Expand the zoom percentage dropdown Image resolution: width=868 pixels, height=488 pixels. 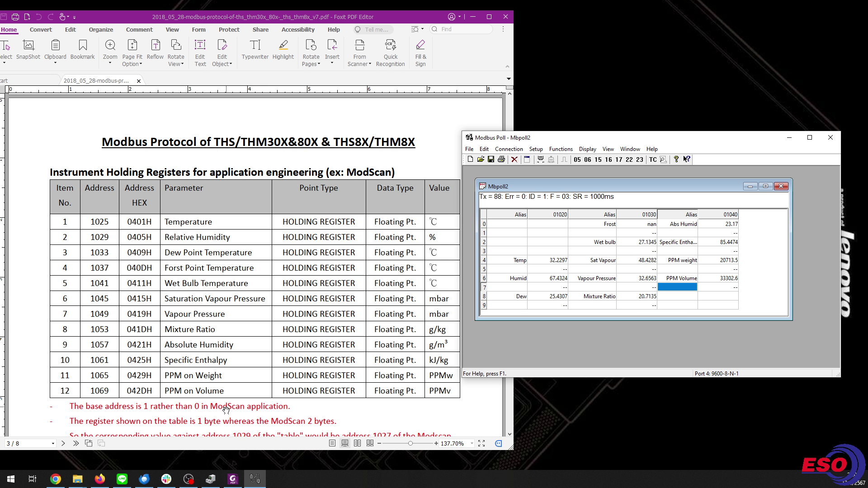pos(472,444)
